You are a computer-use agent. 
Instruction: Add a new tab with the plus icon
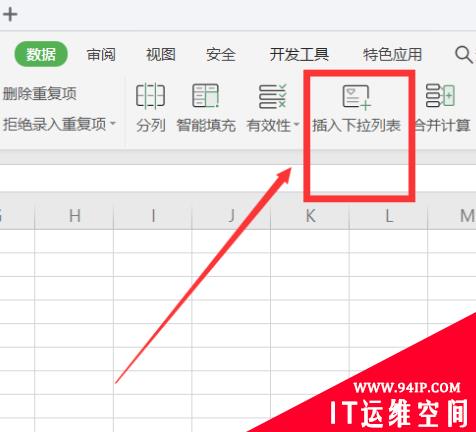point(10,14)
